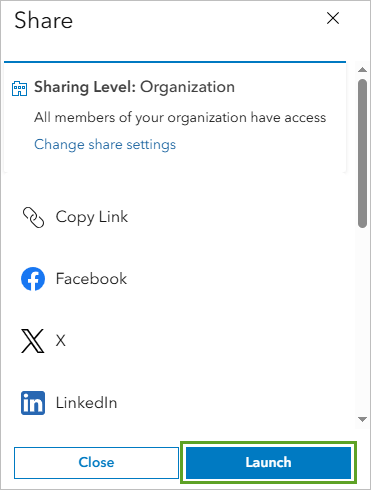Click the Copy Link chain icon
This screenshot has height=490, width=371.
pyautogui.click(x=33, y=218)
